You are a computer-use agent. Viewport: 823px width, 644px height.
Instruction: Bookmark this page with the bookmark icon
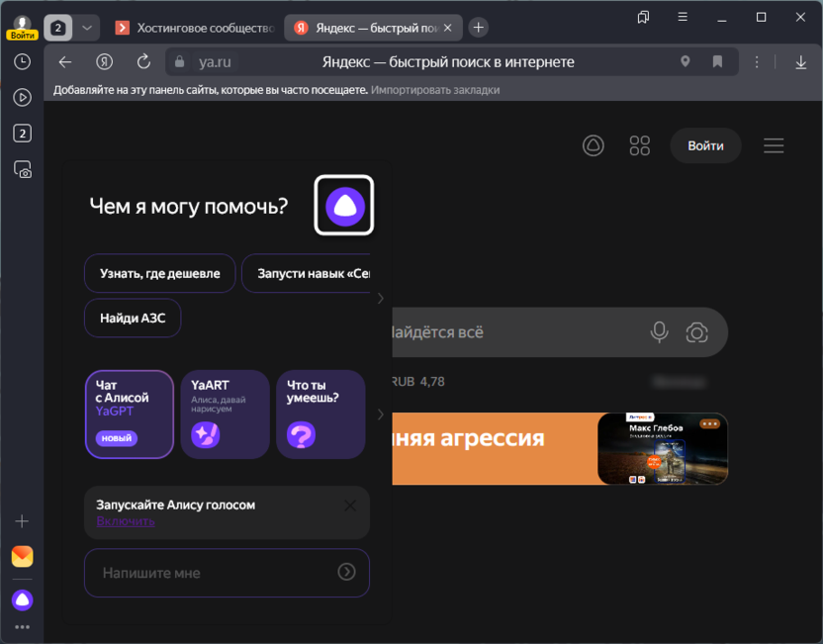(x=717, y=62)
